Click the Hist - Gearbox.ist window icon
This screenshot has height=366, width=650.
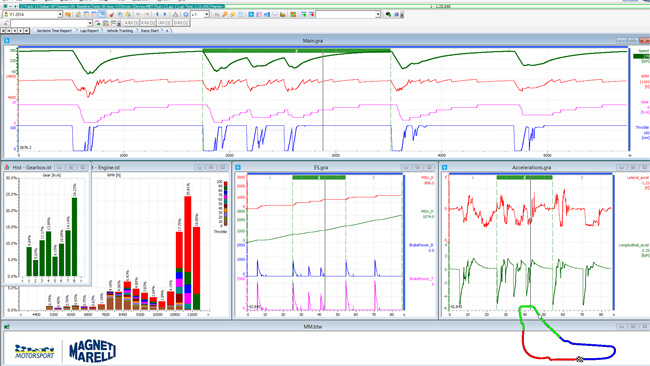[7, 167]
